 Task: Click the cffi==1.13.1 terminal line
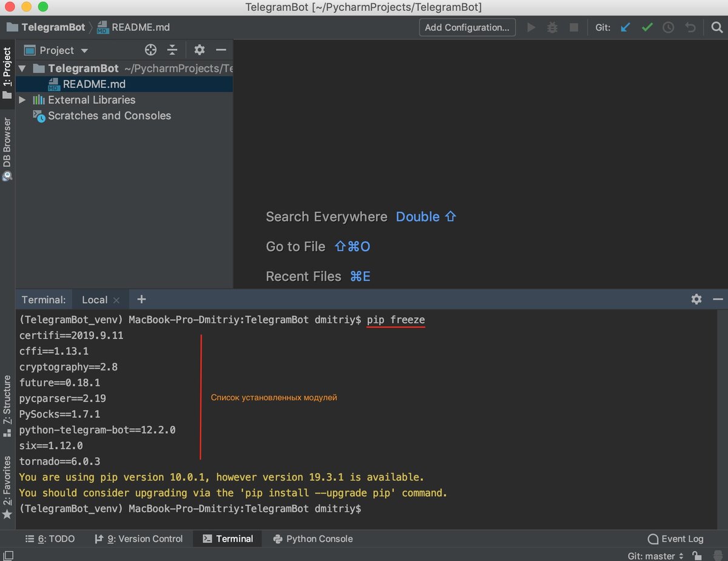pos(54,351)
